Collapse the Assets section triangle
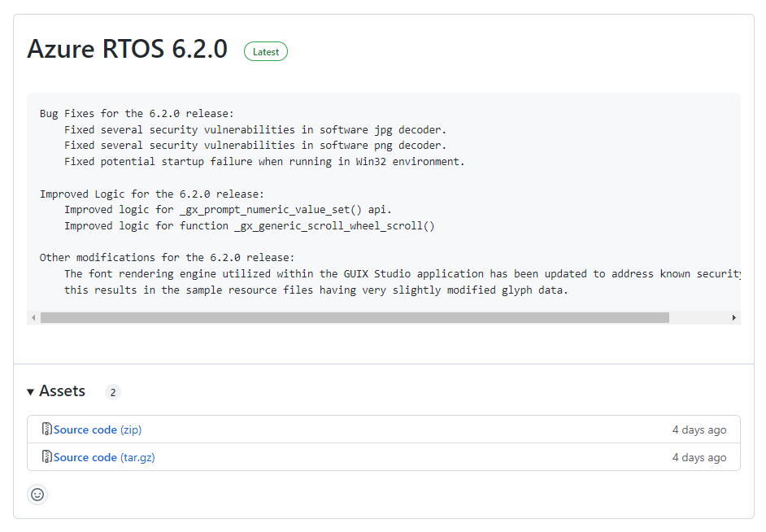766x532 pixels. pyautogui.click(x=30, y=392)
